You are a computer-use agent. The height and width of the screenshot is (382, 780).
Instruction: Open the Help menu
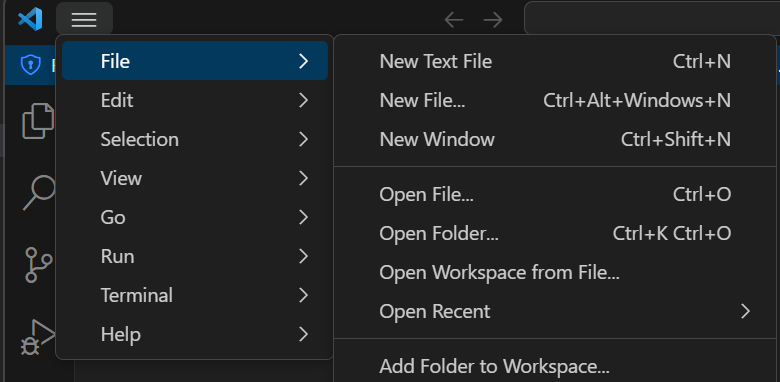(x=195, y=334)
